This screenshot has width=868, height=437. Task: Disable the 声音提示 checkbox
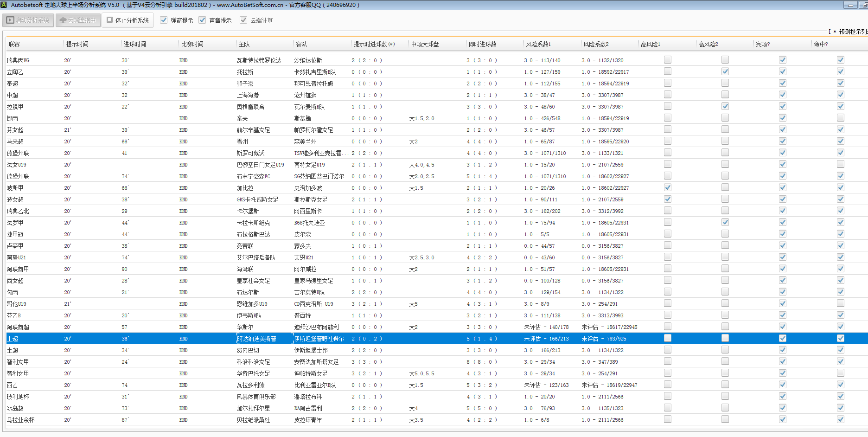tap(202, 20)
